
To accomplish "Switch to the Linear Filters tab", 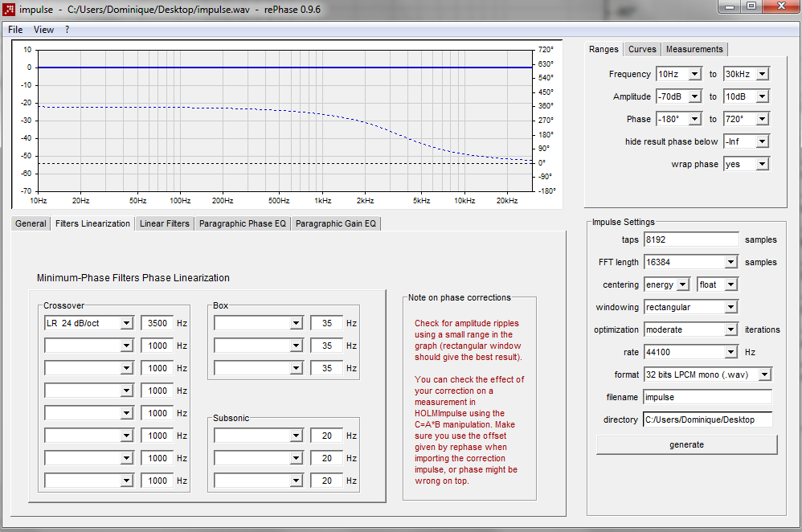I will coord(165,223).
